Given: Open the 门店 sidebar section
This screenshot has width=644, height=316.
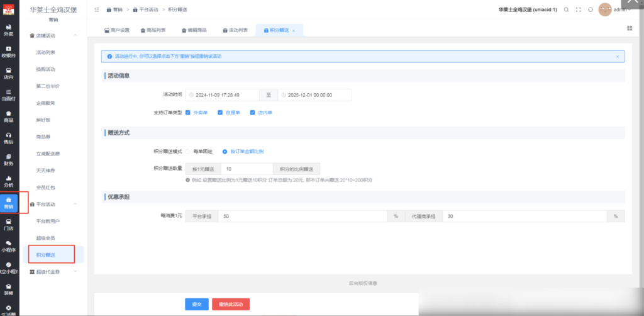Looking at the screenshot, I should pyautogui.click(x=9, y=224).
